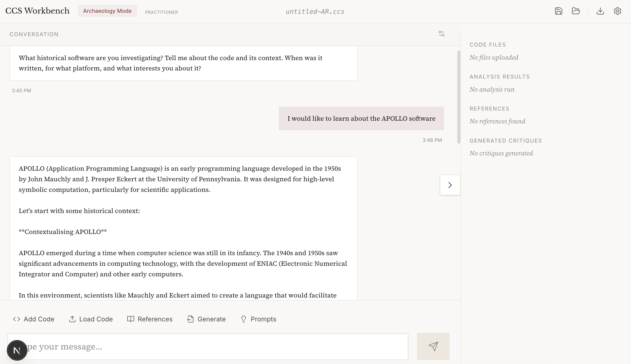Click PRACTITIONER level label
The height and width of the screenshot is (364, 631).
click(x=161, y=12)
